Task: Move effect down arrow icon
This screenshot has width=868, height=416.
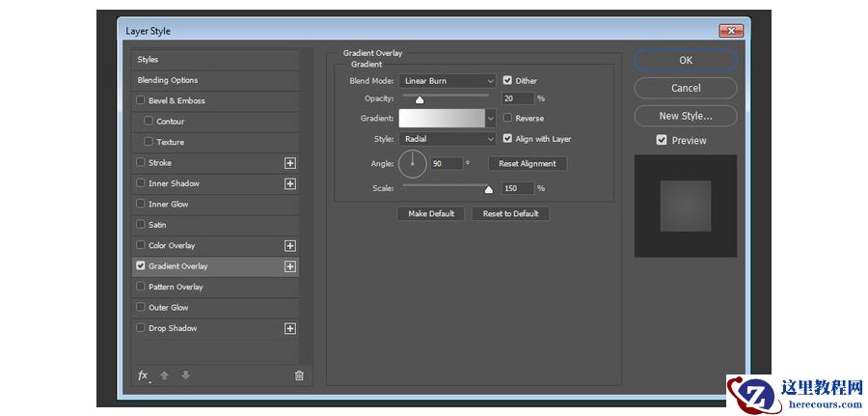Action: click(x=185, y=375)
